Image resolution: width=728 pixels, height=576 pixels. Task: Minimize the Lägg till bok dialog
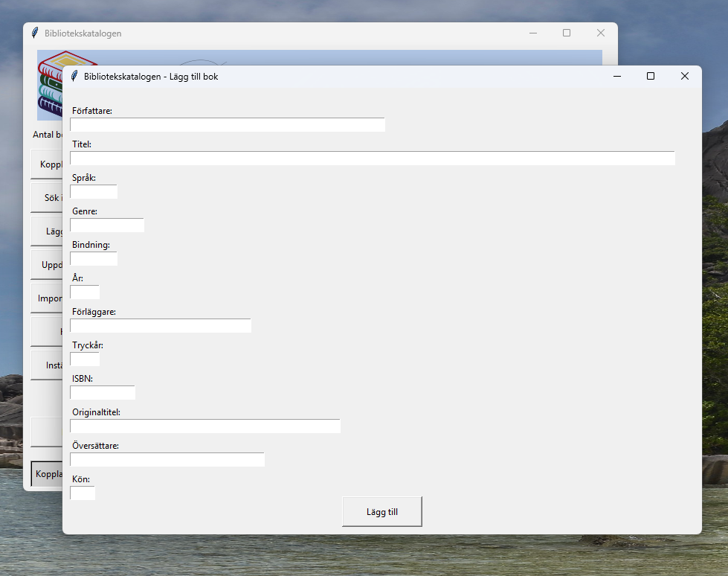[617, 76]
